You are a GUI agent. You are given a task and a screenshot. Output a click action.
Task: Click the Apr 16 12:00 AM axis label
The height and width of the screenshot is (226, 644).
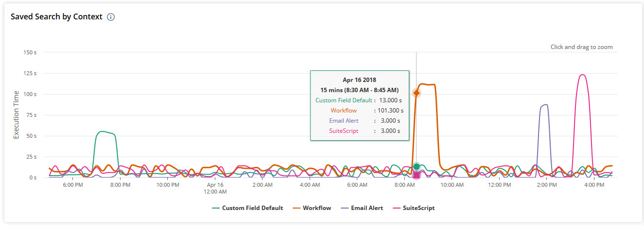pyautogui.click(x=215, y=188)
